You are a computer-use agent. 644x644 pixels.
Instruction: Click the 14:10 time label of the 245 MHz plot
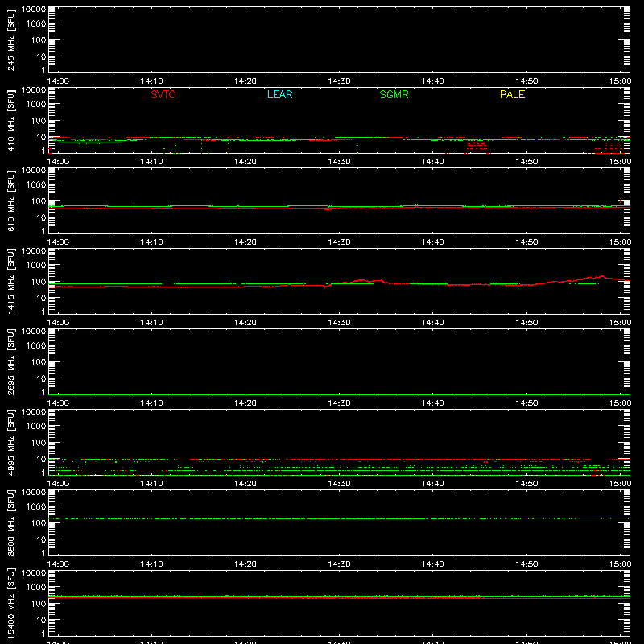[x=151, y=81]
